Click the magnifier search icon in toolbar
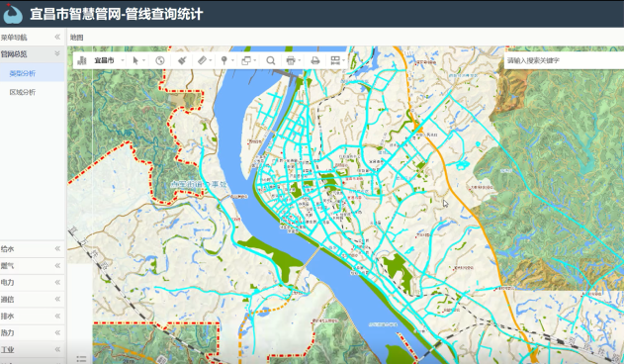 click(x=271, y=60)
